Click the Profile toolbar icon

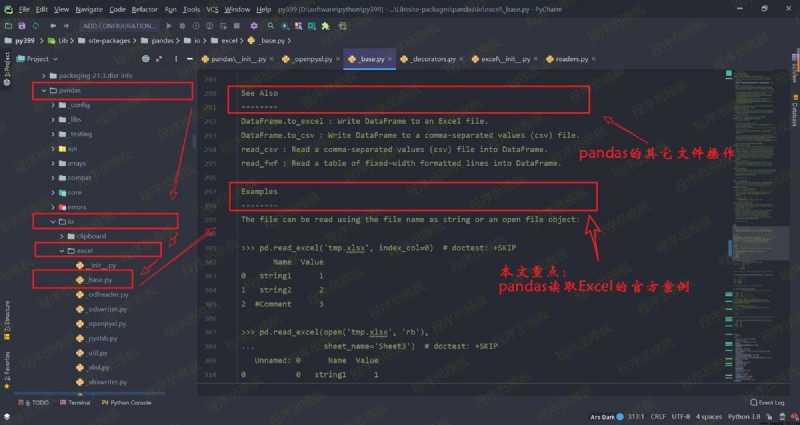[x=210, y=26]
